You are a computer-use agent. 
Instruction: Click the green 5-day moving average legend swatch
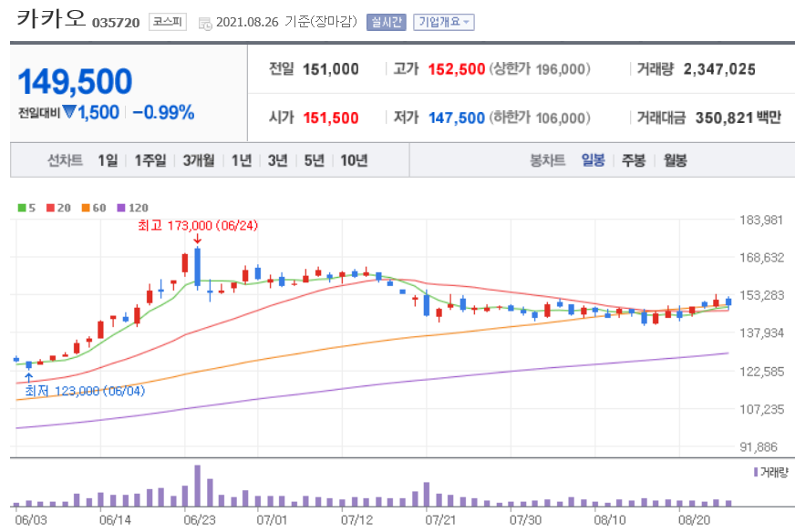coord(22,208)
